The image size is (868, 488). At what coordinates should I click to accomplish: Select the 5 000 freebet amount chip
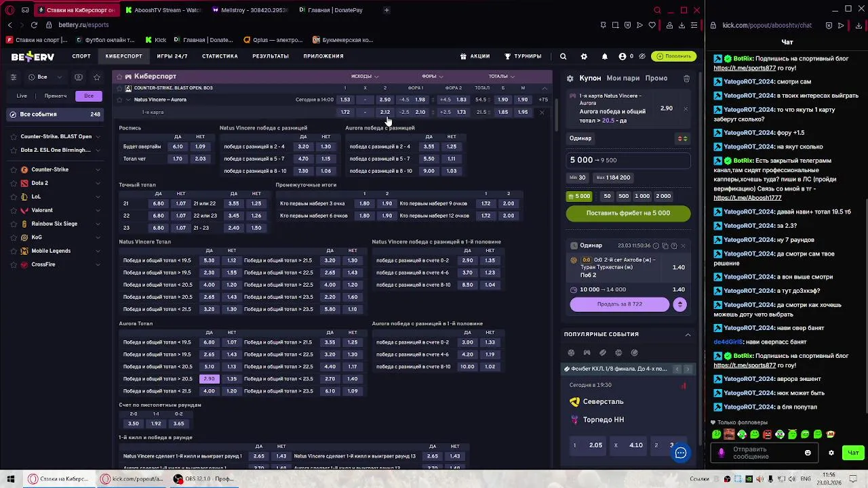(579, 196)
